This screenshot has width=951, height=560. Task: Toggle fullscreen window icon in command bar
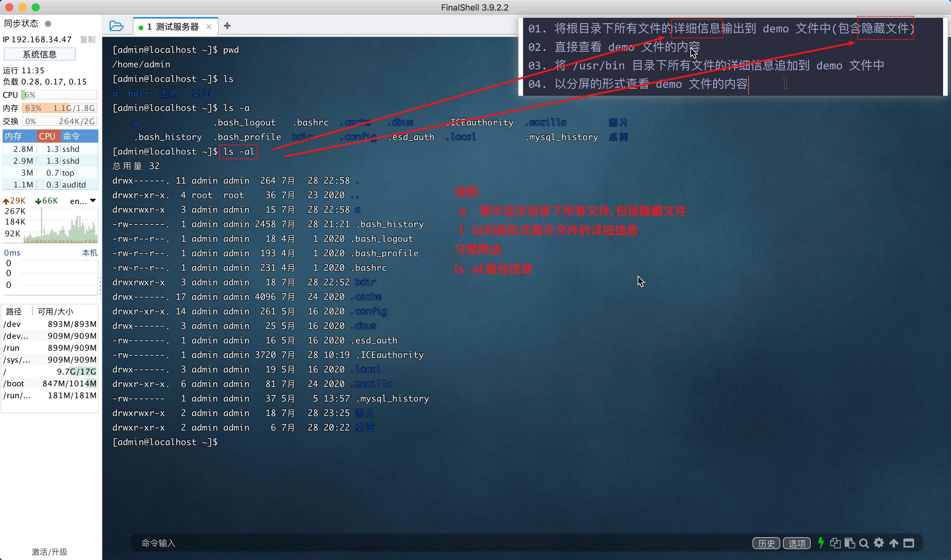tap(909, 543)
